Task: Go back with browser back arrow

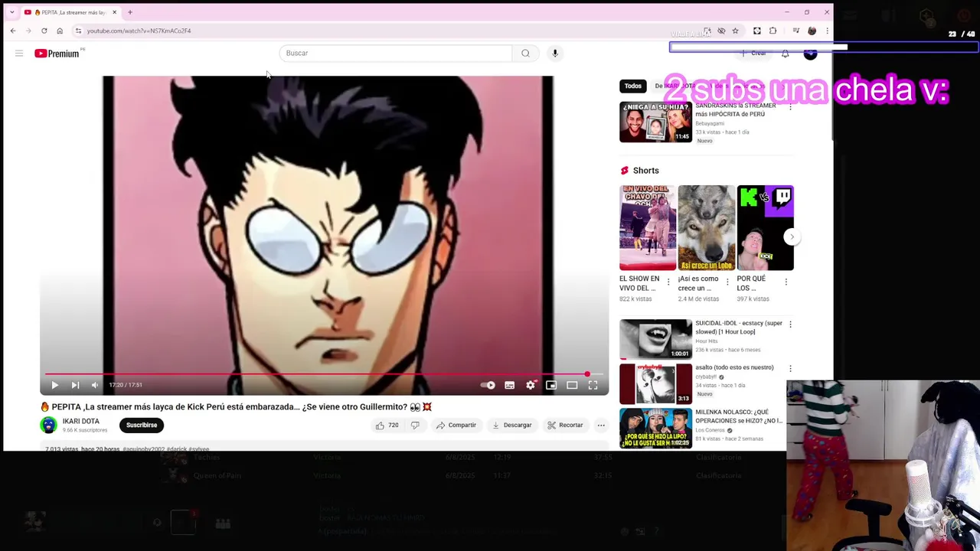Action: (13, 31)
